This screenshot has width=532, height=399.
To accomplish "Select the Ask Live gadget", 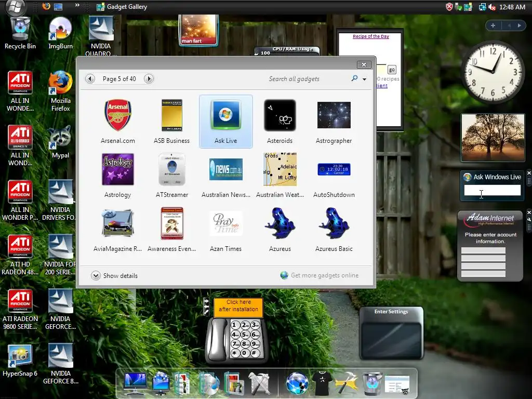I will [x=225, y=122].
